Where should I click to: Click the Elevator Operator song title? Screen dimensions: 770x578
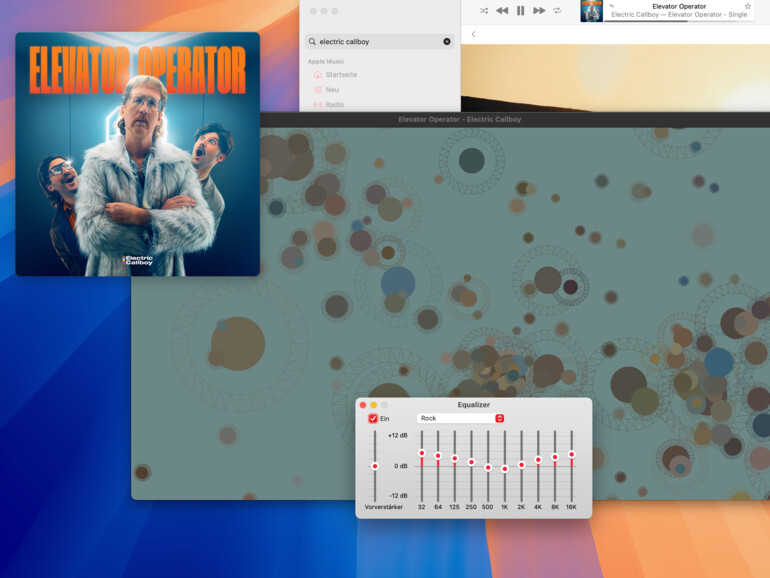[679, 6]
